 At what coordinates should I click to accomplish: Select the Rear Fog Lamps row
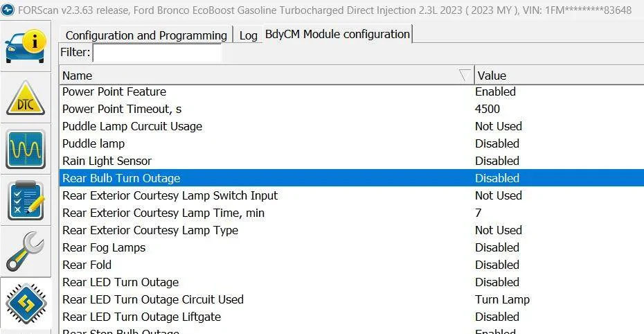(352, 247)
